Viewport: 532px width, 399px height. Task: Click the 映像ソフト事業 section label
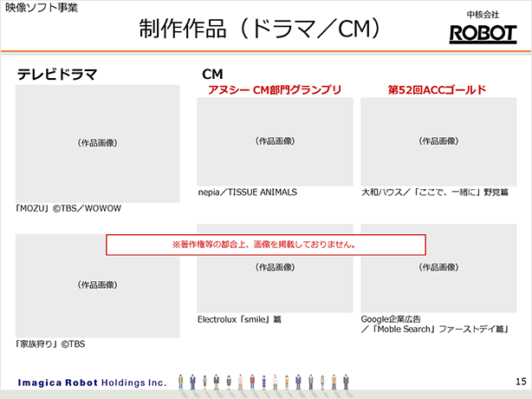[42, 8]
